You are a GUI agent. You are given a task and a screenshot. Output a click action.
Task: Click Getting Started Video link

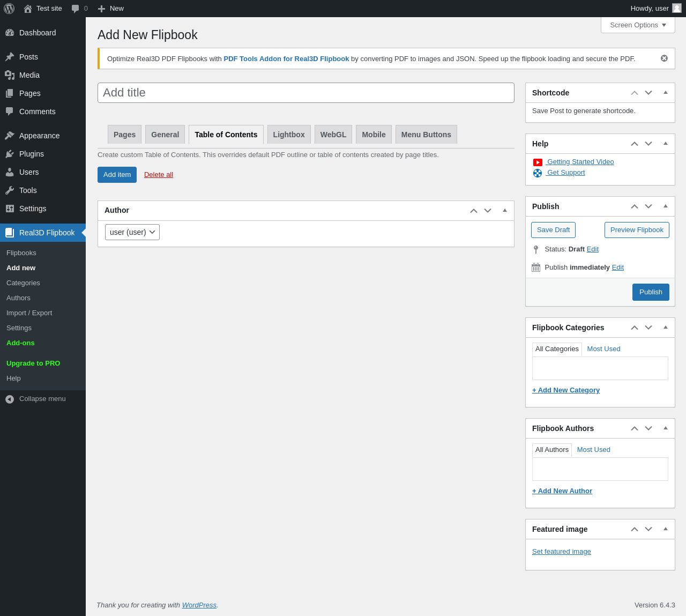tap(580, 162)
